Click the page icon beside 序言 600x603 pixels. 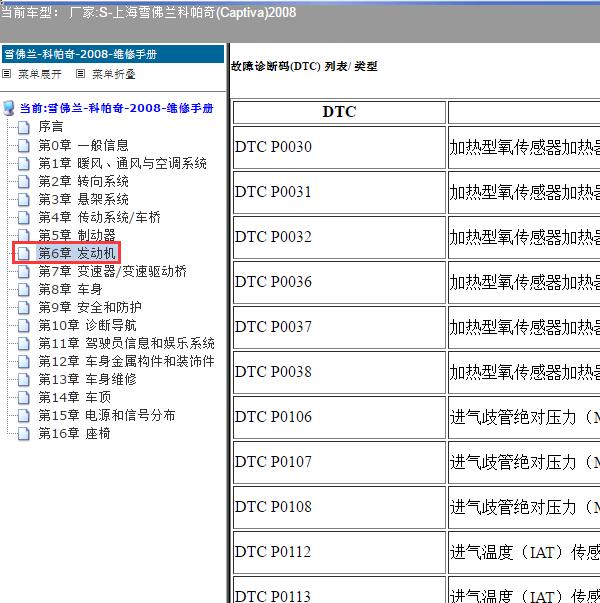pos(24,127)
